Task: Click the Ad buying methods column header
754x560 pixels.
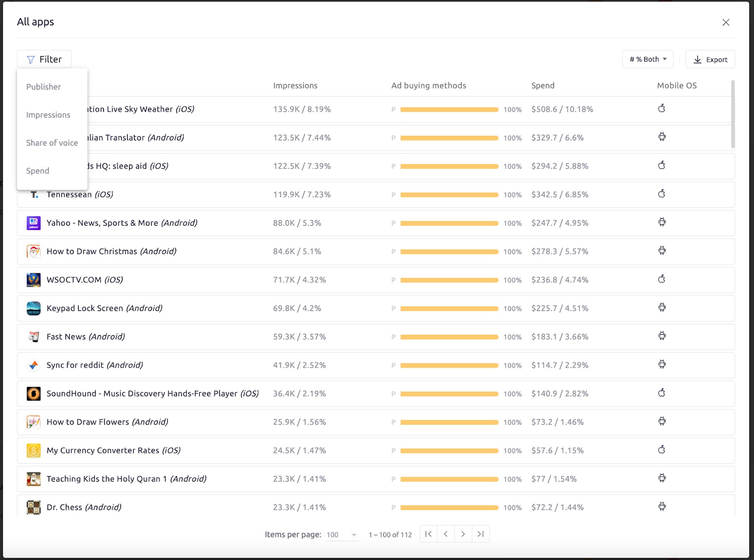Action: (429, 85)
